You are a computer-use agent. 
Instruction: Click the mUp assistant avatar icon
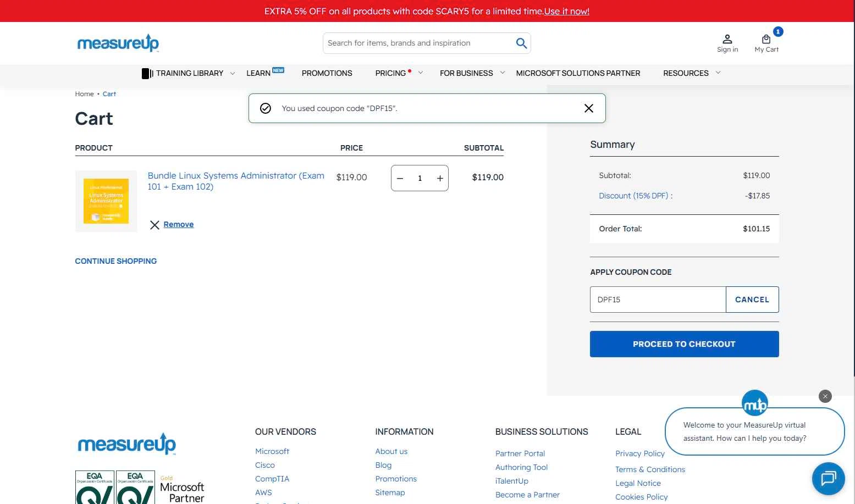754,404
